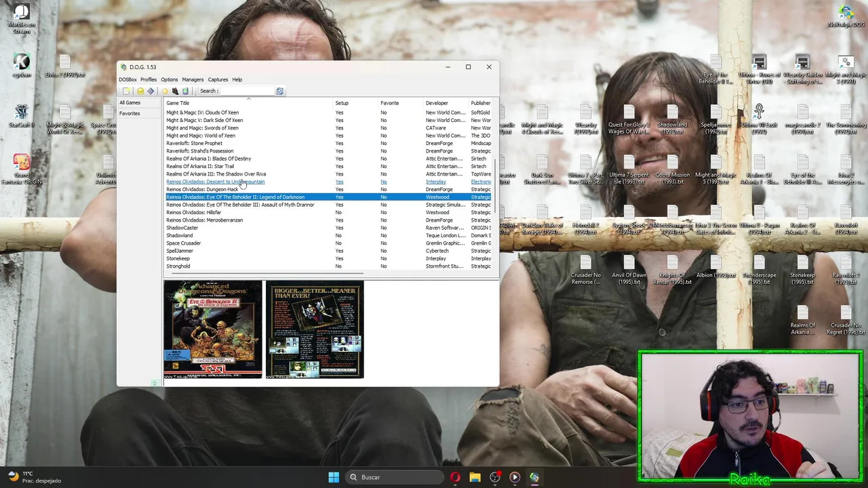Click the yellow star toolbar icon
The height and width of the screenshot is (488, 868).
[165, 91]
